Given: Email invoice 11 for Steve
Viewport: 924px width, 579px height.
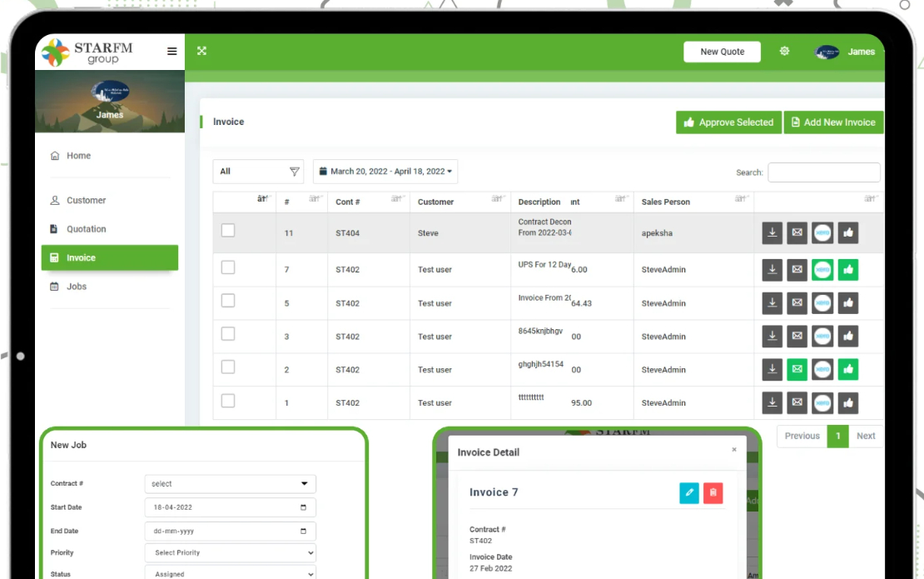Looking at the screenshot, I should click(x=797, y=233).
